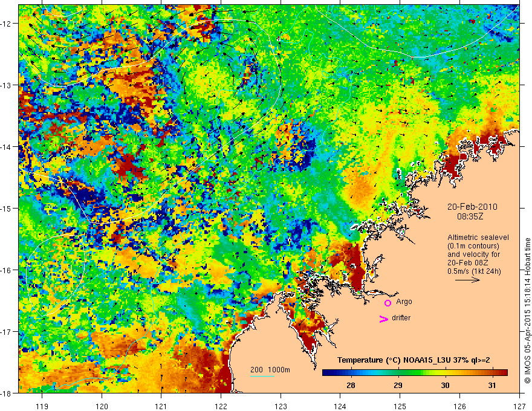This screenshot has height=411, width=532.
Task: Click latitude axis label -13
Action: [6, 85]
